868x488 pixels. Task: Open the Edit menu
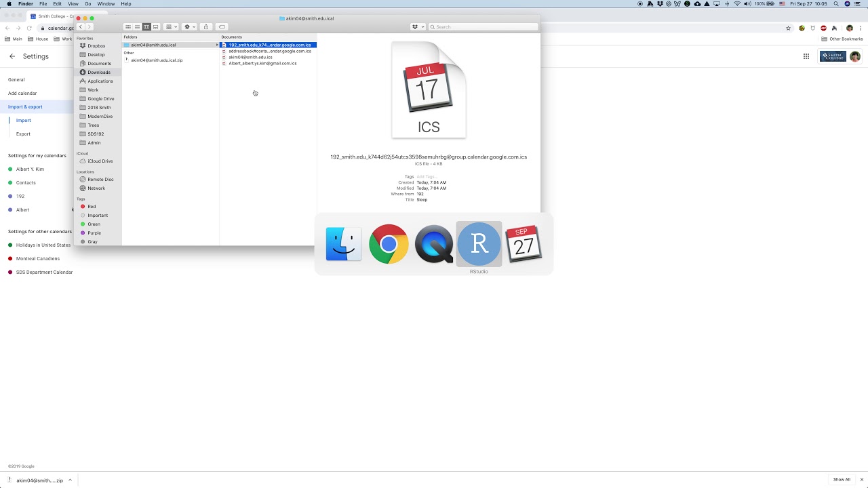[58, 3]
